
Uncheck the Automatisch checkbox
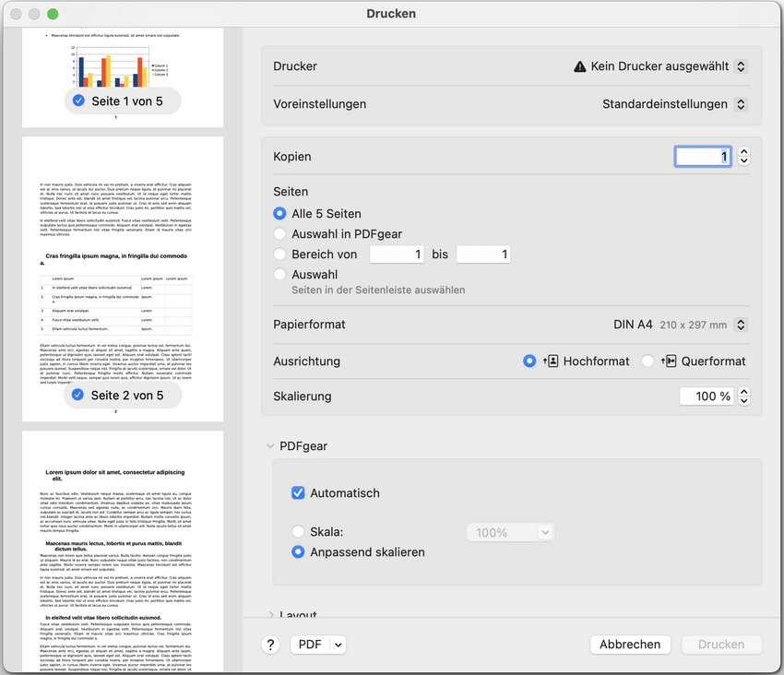pyautogui.click(x=298, y=492)
